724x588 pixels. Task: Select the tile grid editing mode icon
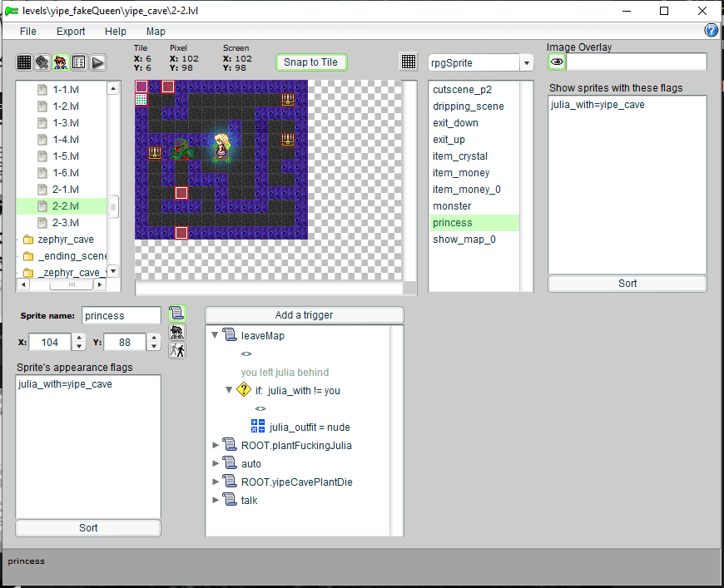click(x=24, y=62)
